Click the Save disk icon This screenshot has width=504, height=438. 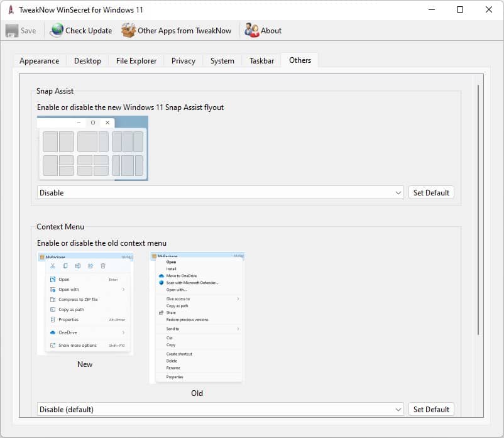click(x=12, y=31)
